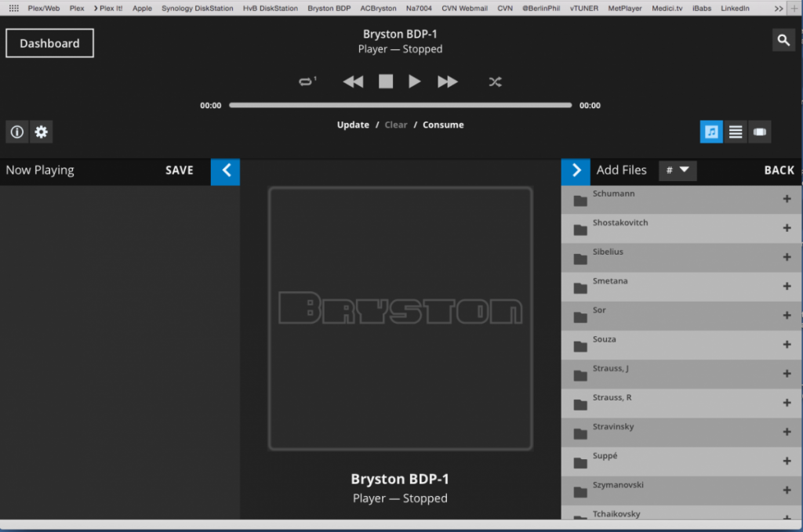Open the Synology DiskStation bookmark
The image size is (803, 532).
[x=197, y=8]
